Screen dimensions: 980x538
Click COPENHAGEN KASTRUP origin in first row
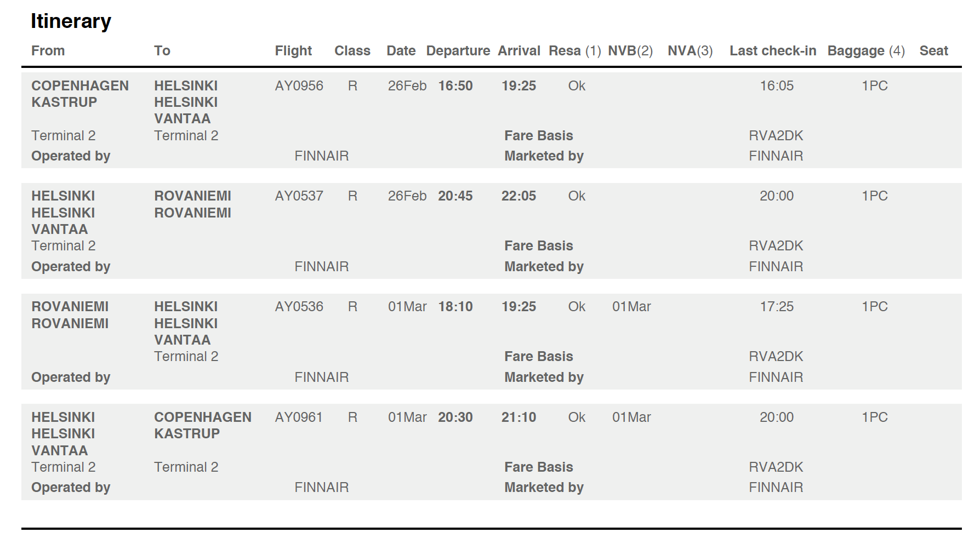[80, 94]
